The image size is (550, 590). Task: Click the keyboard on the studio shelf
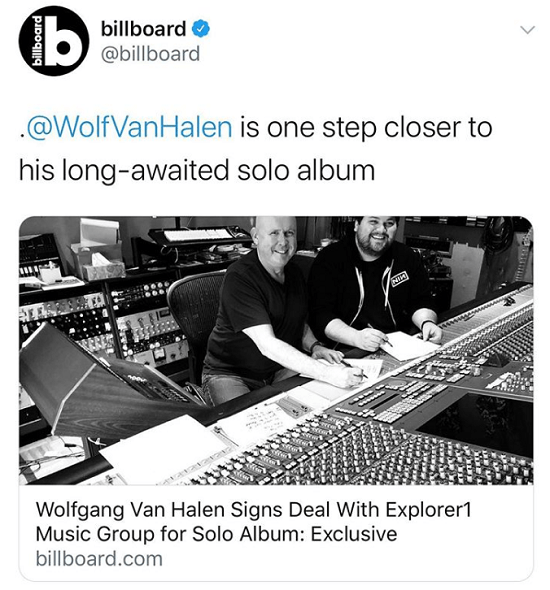tap(198, 234)
